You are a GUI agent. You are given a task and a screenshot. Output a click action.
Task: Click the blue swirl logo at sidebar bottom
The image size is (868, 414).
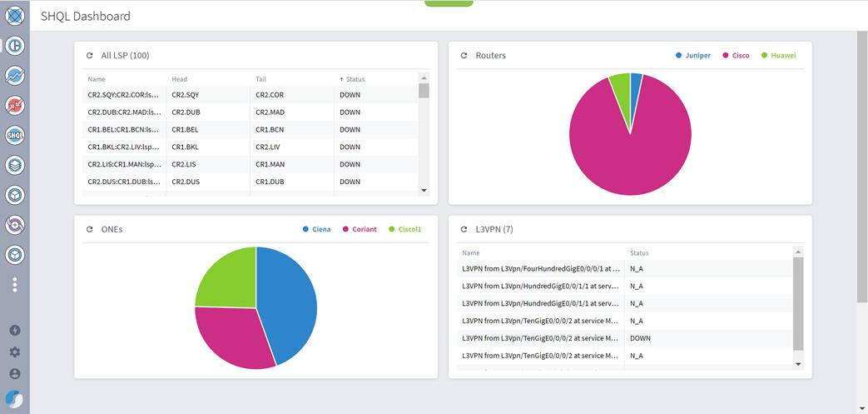pos(15,399)
